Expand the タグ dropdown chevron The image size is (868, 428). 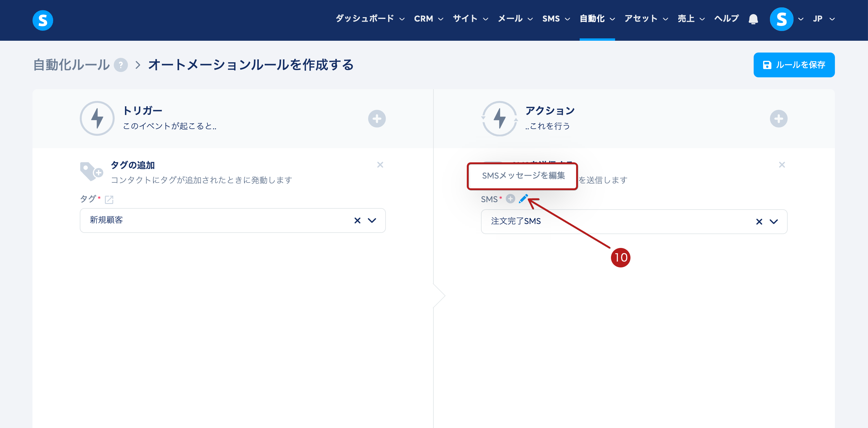[372, 220]
